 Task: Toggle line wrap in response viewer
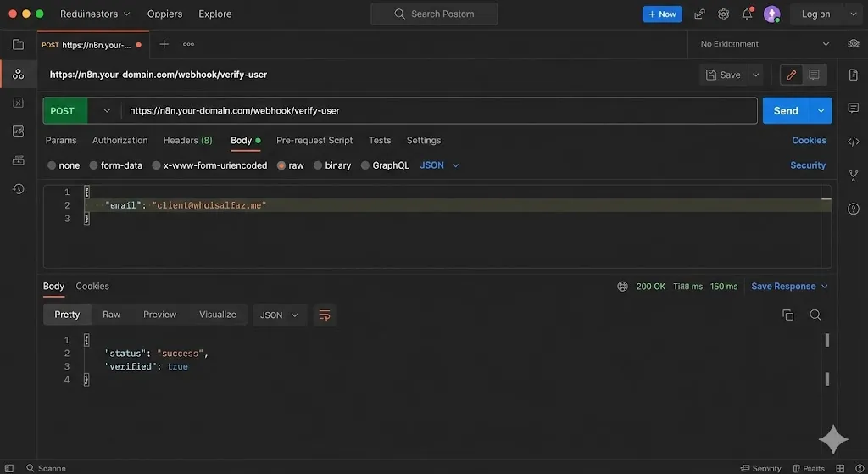click(x=325, y=315)
